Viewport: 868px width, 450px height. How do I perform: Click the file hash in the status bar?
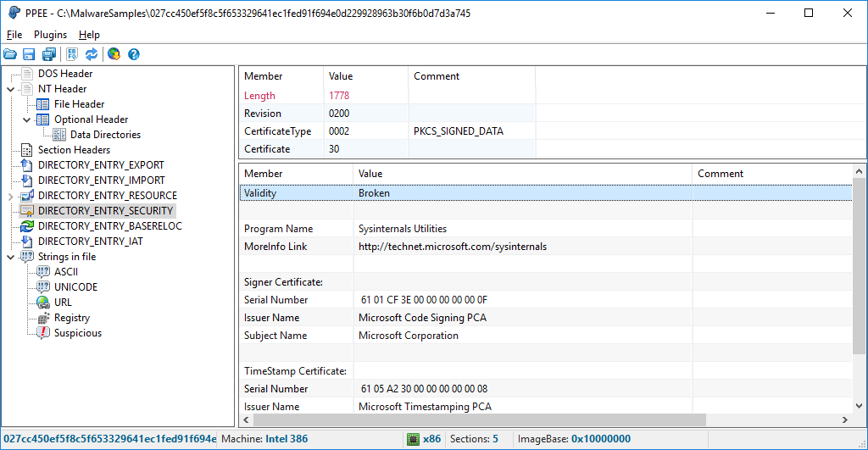click(109, 439)
